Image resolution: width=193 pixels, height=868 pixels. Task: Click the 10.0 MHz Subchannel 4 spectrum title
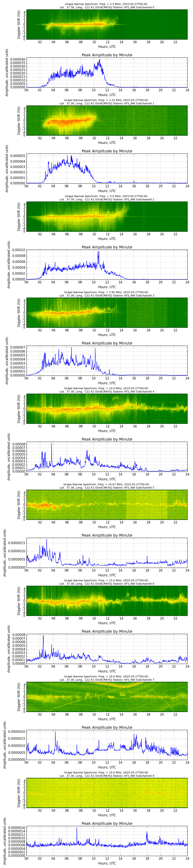click(x=107, y=390)
